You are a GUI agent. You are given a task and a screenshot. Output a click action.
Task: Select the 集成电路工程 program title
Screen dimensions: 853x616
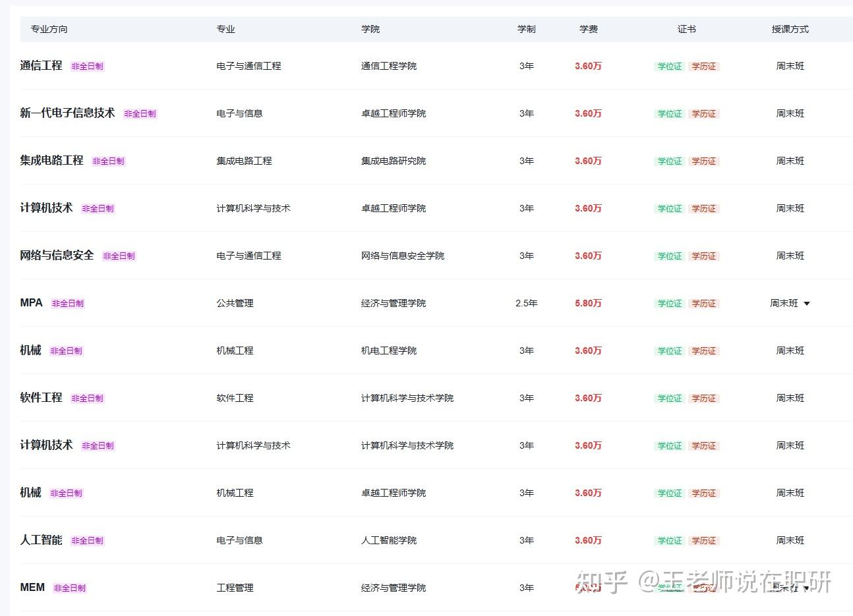[51, 161]
